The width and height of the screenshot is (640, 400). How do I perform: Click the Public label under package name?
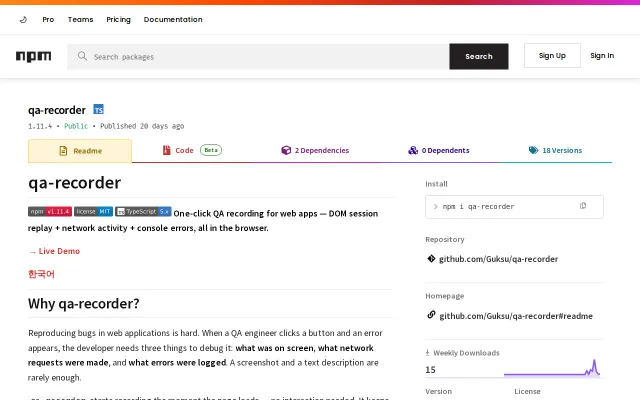click(76, 126)
